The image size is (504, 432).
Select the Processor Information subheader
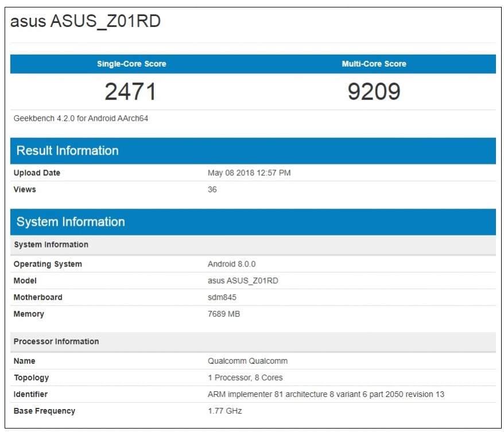pos(253,342)
